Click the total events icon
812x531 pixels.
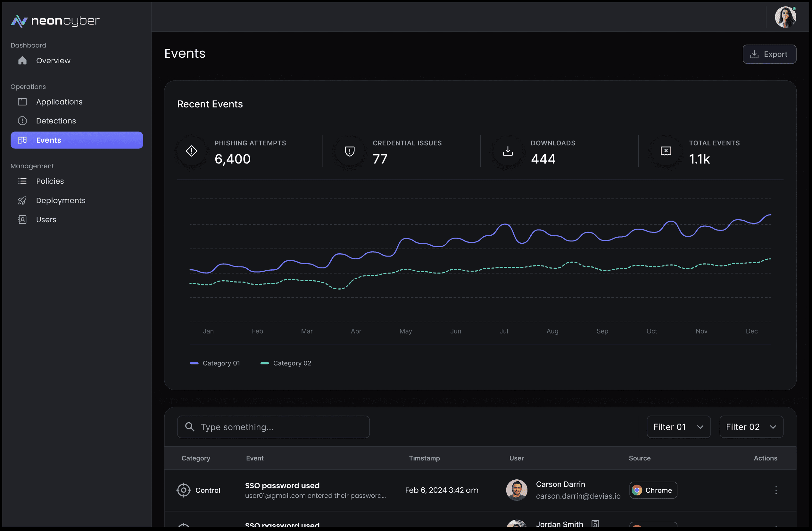point(666,151)
